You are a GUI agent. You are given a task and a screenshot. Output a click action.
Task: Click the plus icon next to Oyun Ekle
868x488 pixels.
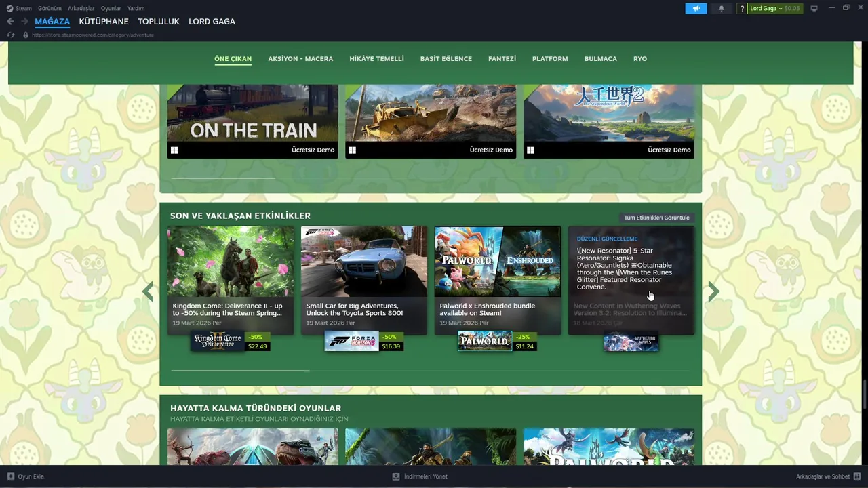[x=10, y=476]
